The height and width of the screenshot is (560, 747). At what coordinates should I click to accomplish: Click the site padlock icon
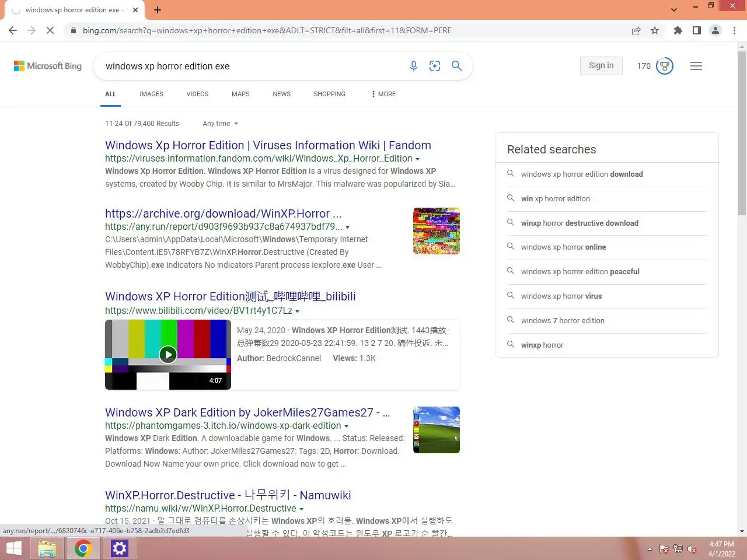[x=74, y=30]
